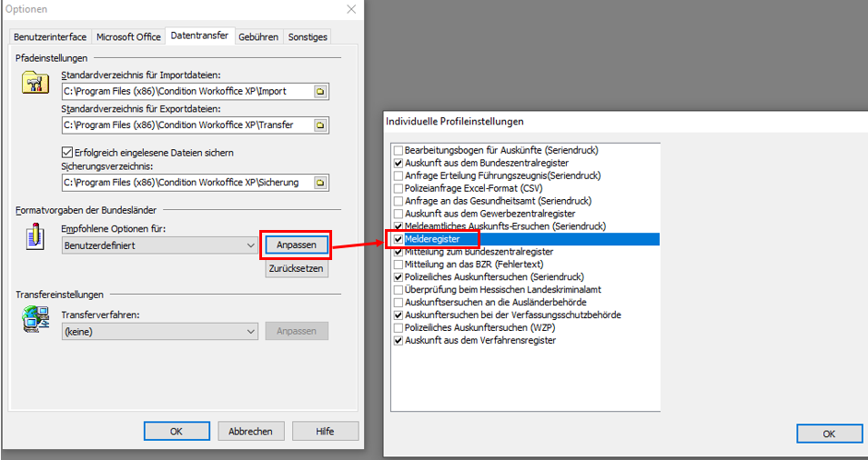This screenshot has height=460, width=868.
Task: Open the Gebühren tab
Action: point(258,37)
